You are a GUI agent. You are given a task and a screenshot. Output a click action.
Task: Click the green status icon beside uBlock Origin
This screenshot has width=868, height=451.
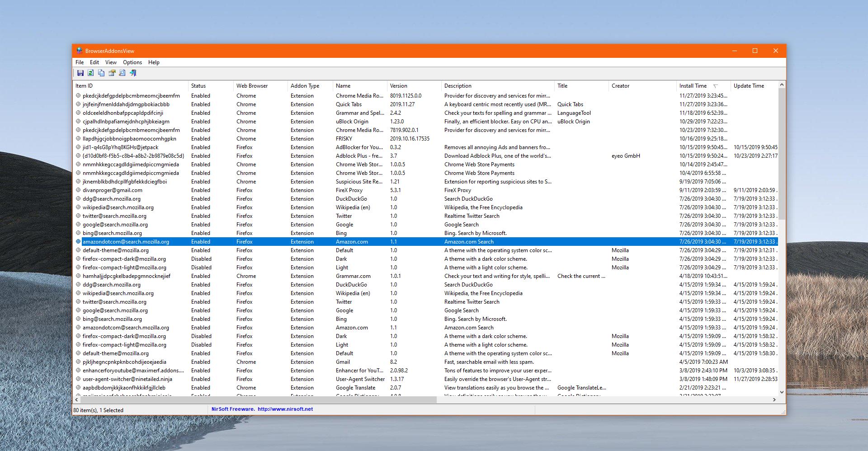click(78, 121)
